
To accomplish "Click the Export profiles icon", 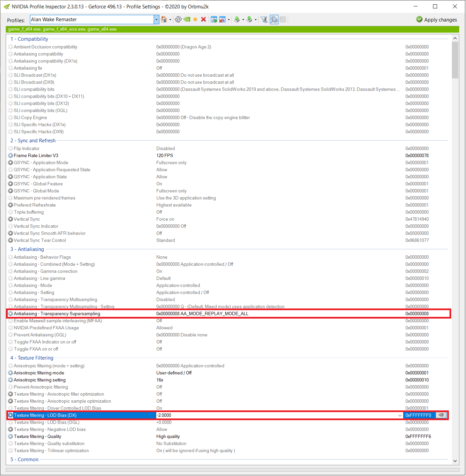I will (x=237, y=20).
